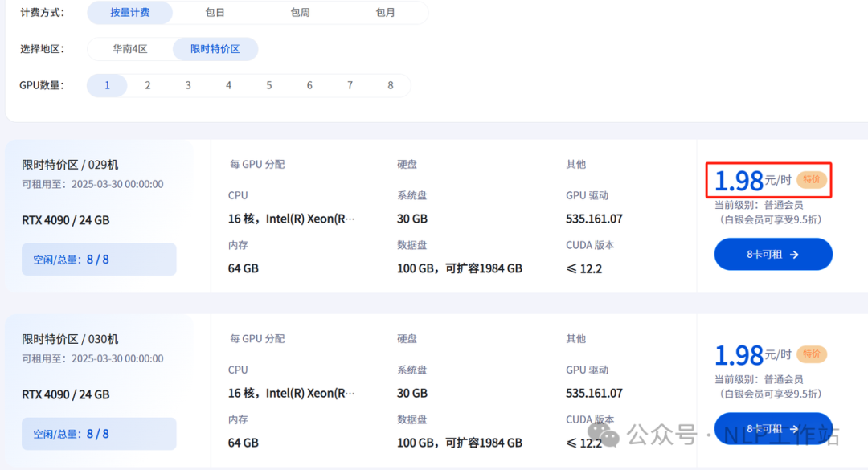Choose 3 for GPU数量

tap(188, 85)
